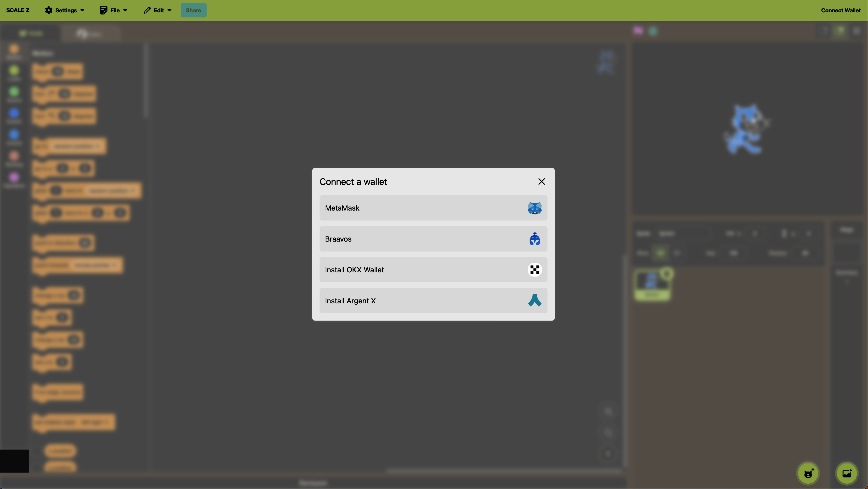Close the Connect a wallet dialog
Screen dimensions: 868x489
(x=541, y=181)
